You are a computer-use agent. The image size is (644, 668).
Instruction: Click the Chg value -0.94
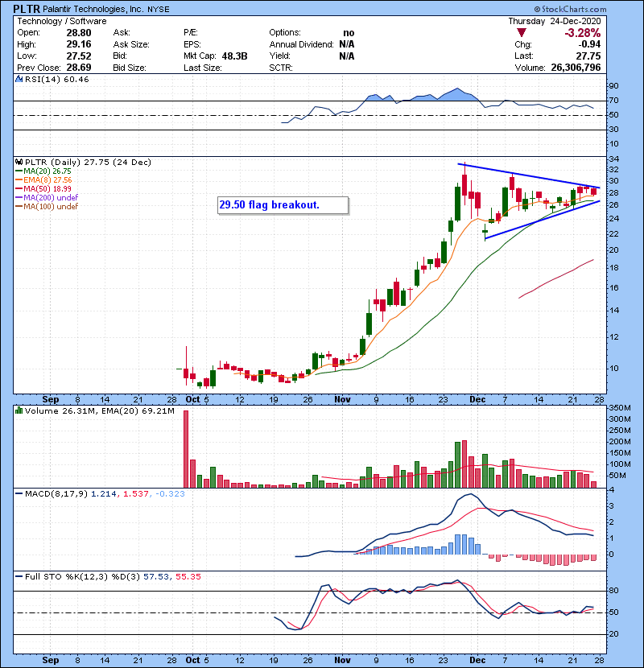click(589, 44)
